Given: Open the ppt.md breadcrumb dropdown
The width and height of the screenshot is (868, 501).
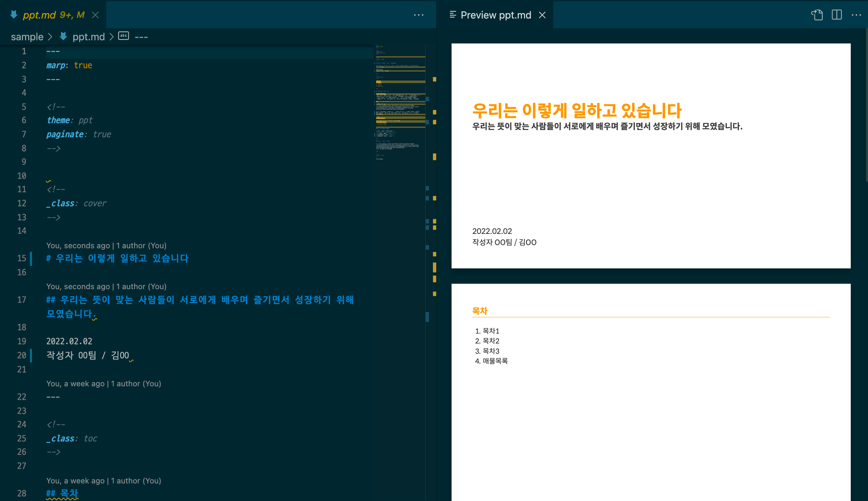Looking at the screenshot, I should 88,36.
